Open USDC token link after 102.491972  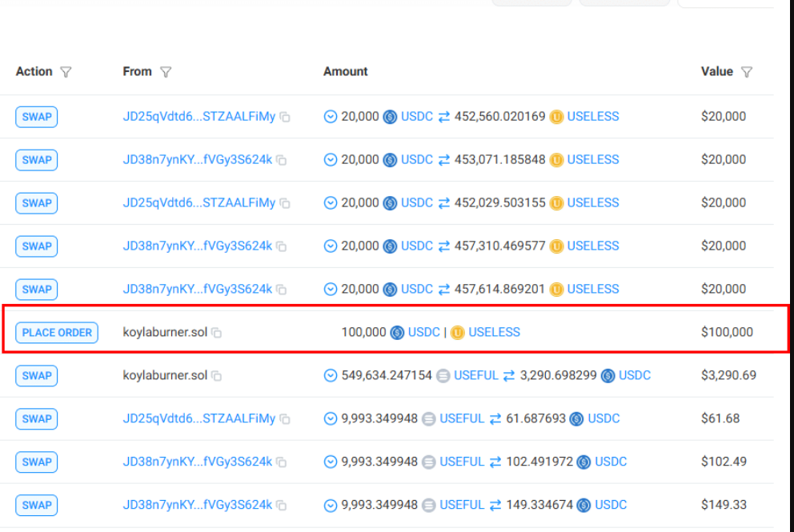[611, 462]
